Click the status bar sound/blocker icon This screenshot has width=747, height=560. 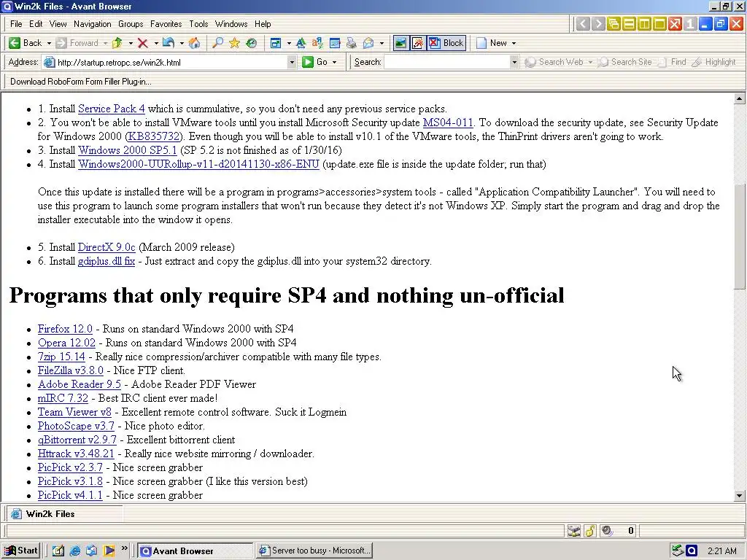[x=606, y=531]
